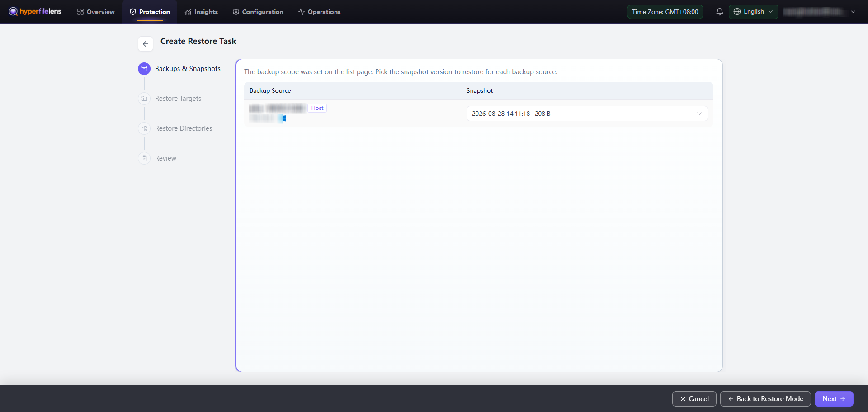Image resolution: width=868 pixels, height=412 pixels.
Task: Open the Configuration tab
Action: [x=258, y=12]
